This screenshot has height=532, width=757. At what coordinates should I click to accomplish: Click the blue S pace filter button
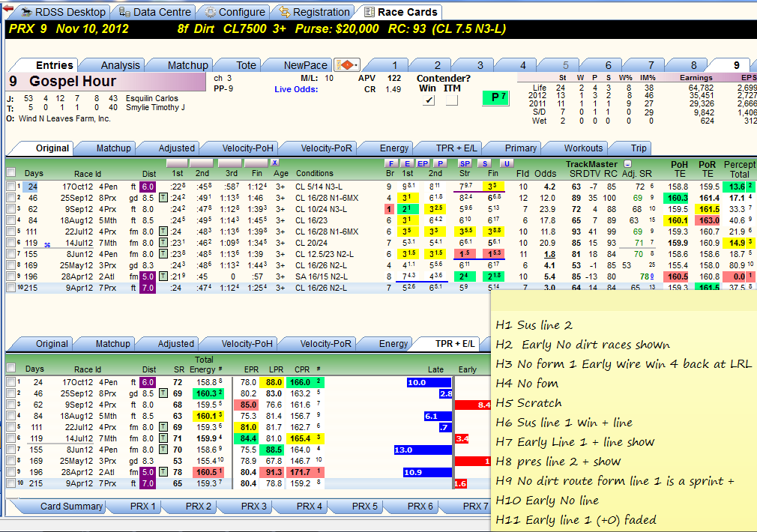(x=485, y=163)
